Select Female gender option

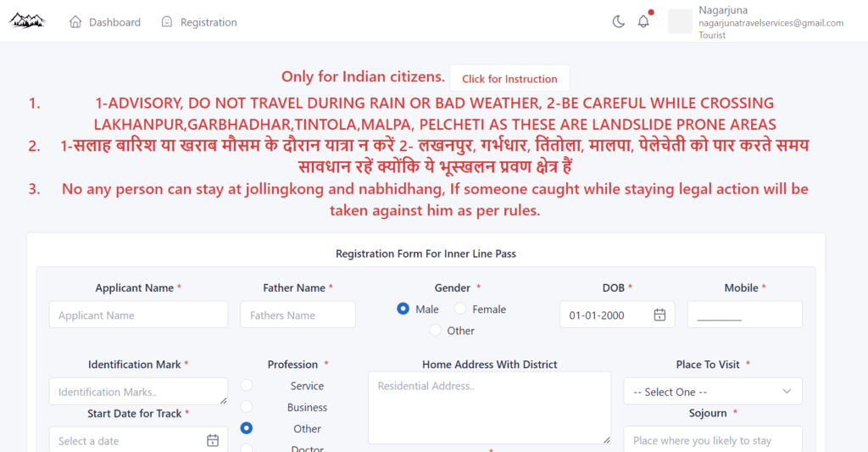pyautogui.click(x=460, y=309)
